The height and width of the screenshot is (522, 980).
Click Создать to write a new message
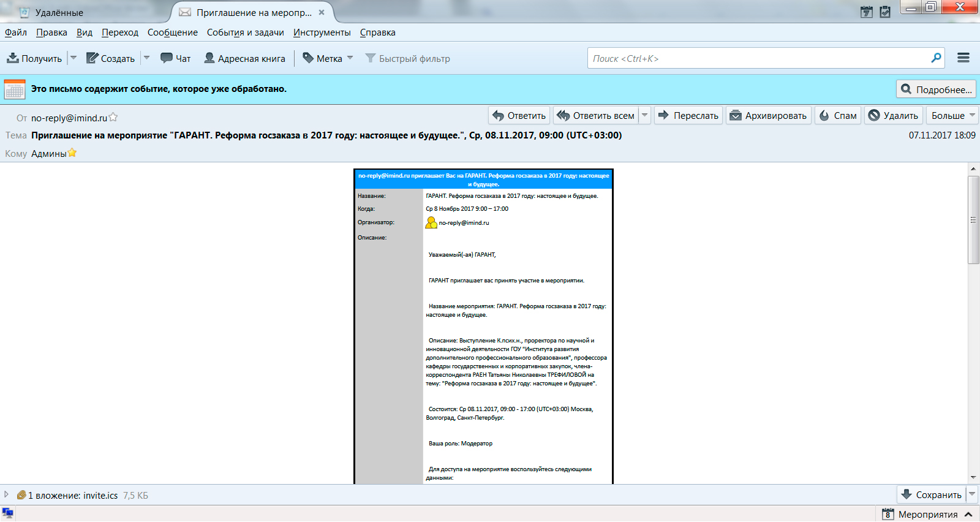coord(110,58)
